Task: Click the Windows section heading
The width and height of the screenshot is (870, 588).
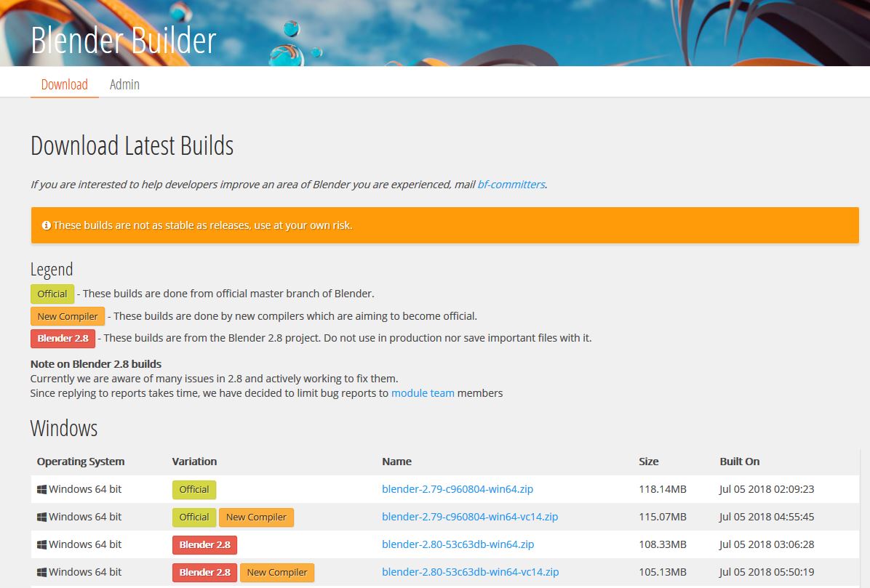Action: point(64,428)
